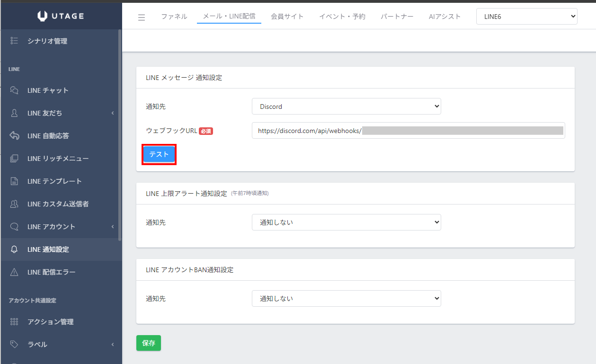Click the LINE template document icon
Screen dimensions: 596x364
pyautogui.click(x=14, y=181)
